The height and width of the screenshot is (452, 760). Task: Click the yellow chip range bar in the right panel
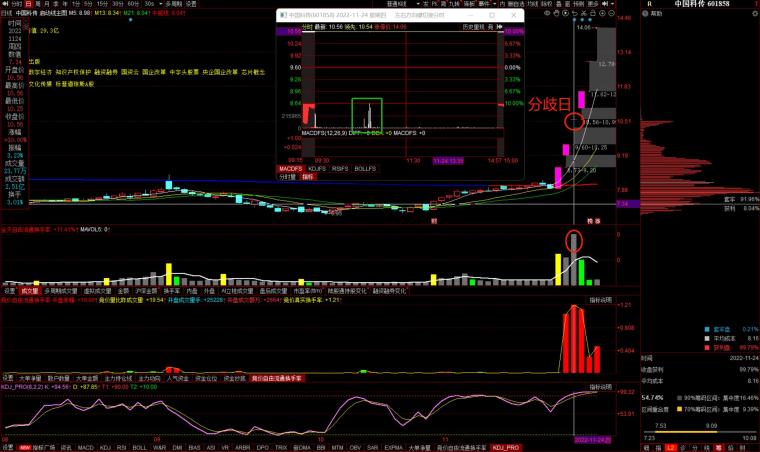(x=686, y=432)
